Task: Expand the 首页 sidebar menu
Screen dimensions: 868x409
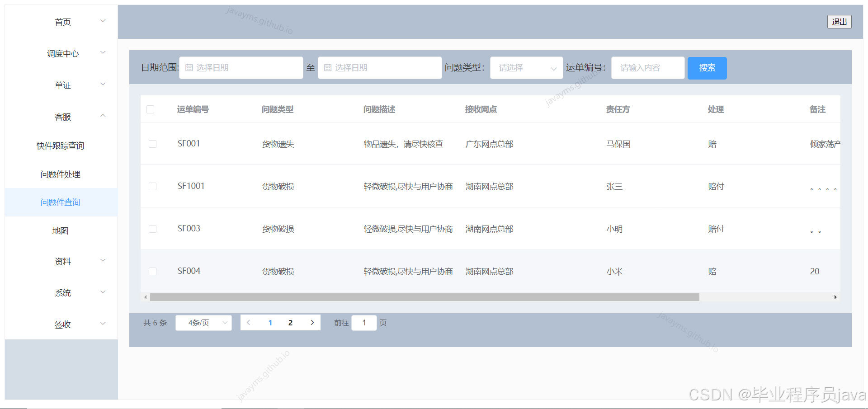Action: (x=61, y=21)
